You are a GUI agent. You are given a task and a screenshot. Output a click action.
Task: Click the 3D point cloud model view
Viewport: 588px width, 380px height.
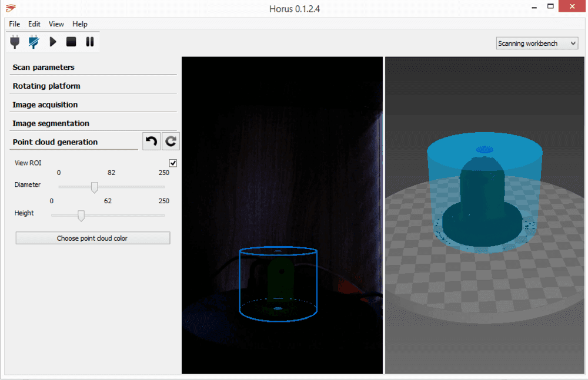485,215
